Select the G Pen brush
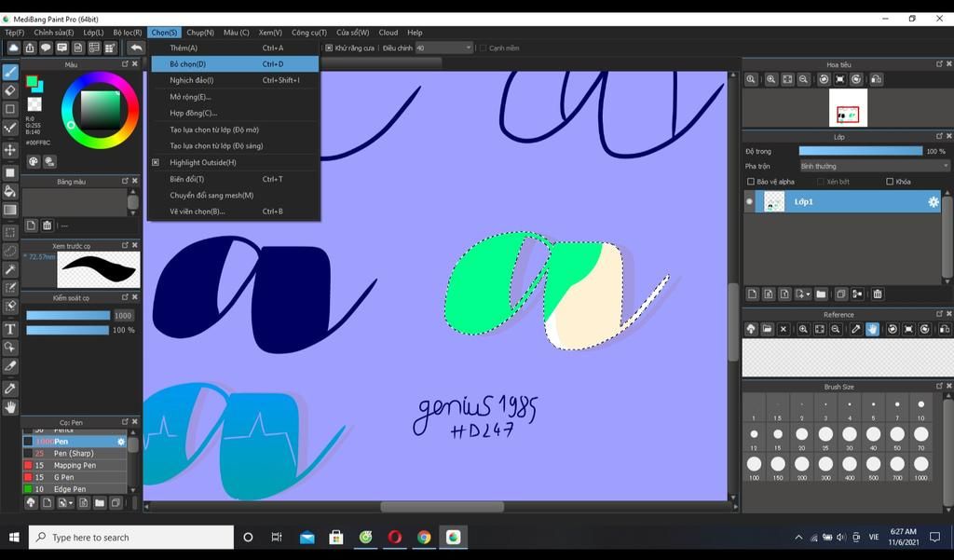The width and height of the screenshot is (954, 560). tap(75, 477)
